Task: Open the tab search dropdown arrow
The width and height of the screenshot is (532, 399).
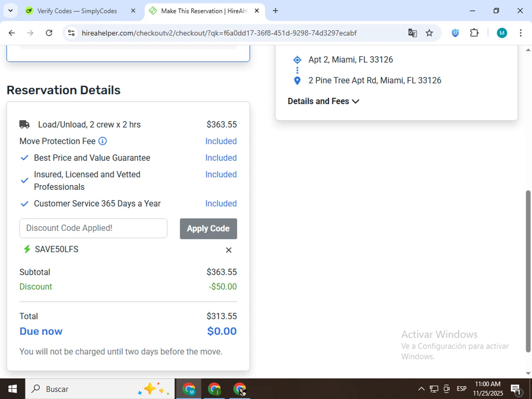Action: coord(11,11)
